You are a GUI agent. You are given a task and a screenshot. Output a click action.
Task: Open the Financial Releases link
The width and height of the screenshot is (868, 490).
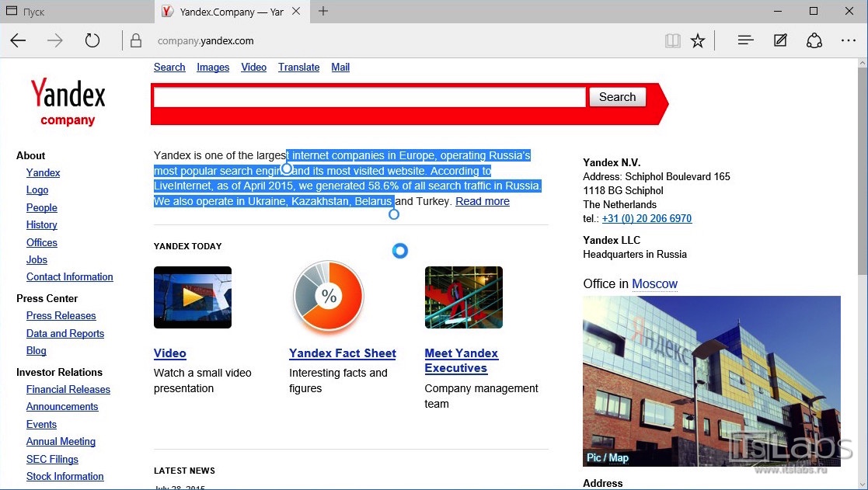68,390
